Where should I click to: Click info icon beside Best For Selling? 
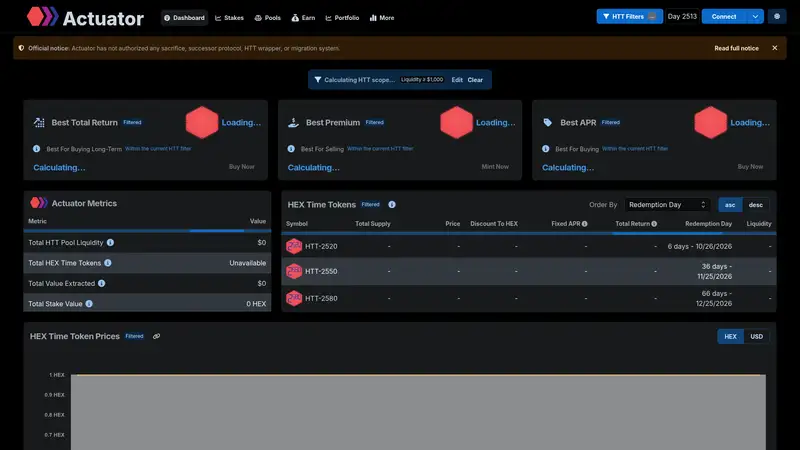pyautogui.click(x=291, y=149)
